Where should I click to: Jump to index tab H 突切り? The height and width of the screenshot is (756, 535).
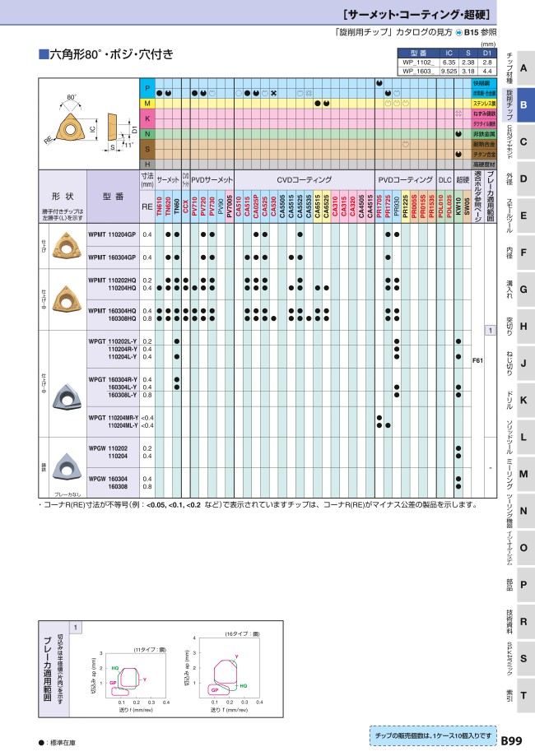[x=524, y=326]
